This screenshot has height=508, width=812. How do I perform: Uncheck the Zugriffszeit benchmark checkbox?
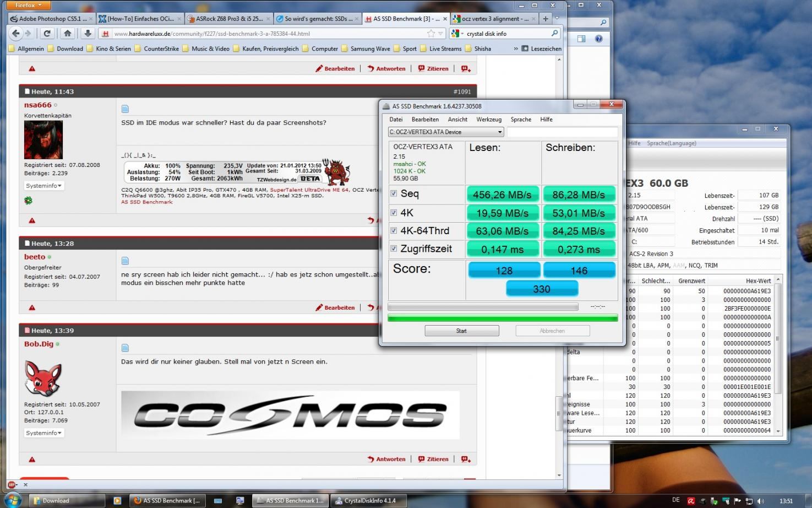394,248
